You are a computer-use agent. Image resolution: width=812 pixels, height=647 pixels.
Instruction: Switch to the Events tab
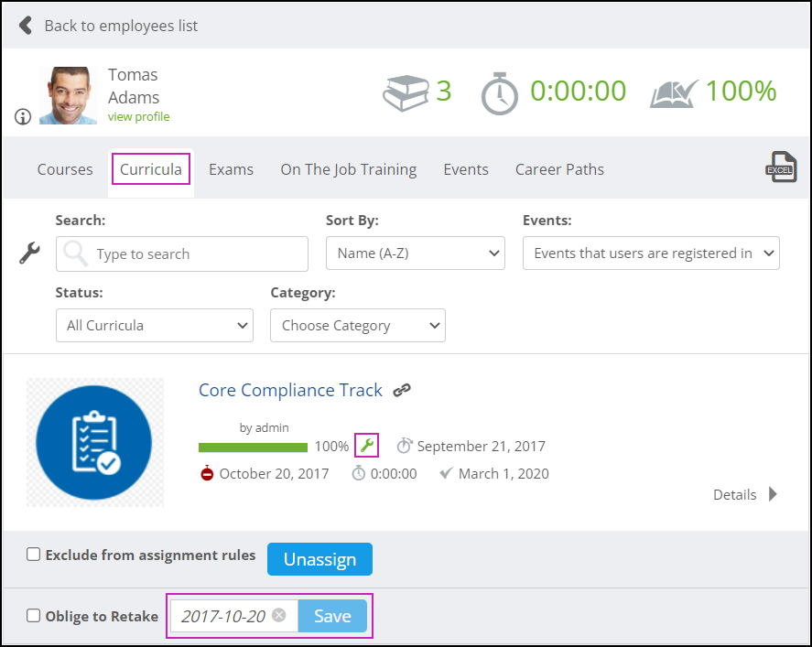(x=466, y=169)
